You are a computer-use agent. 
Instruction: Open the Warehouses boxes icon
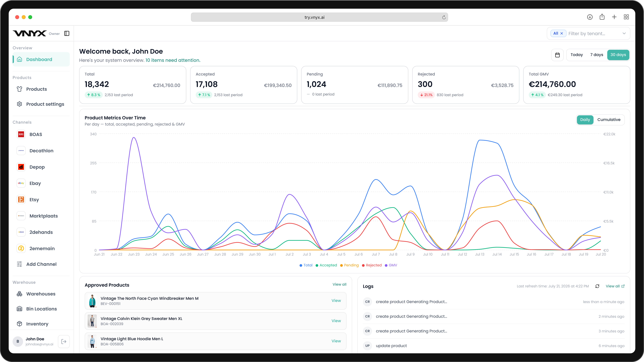click(19, 294)
